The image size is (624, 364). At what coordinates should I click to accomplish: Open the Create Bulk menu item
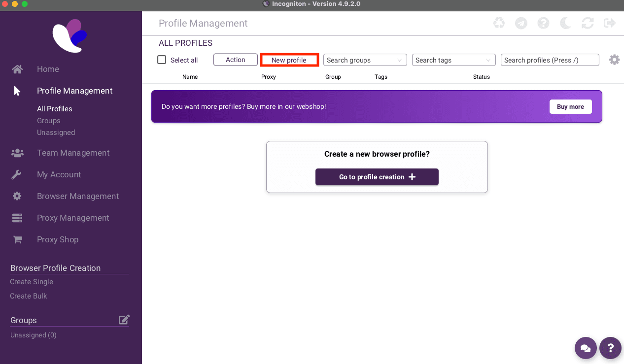[29, 296]
